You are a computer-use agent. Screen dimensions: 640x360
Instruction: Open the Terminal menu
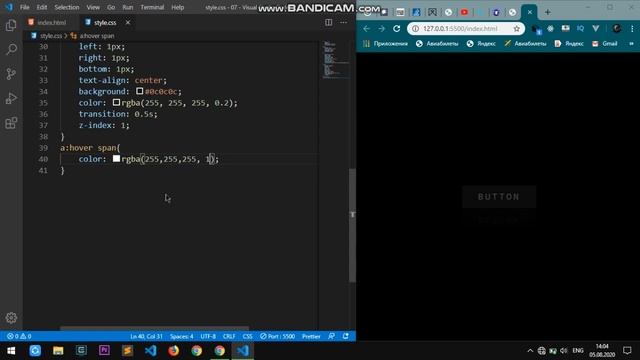(152, 7)
